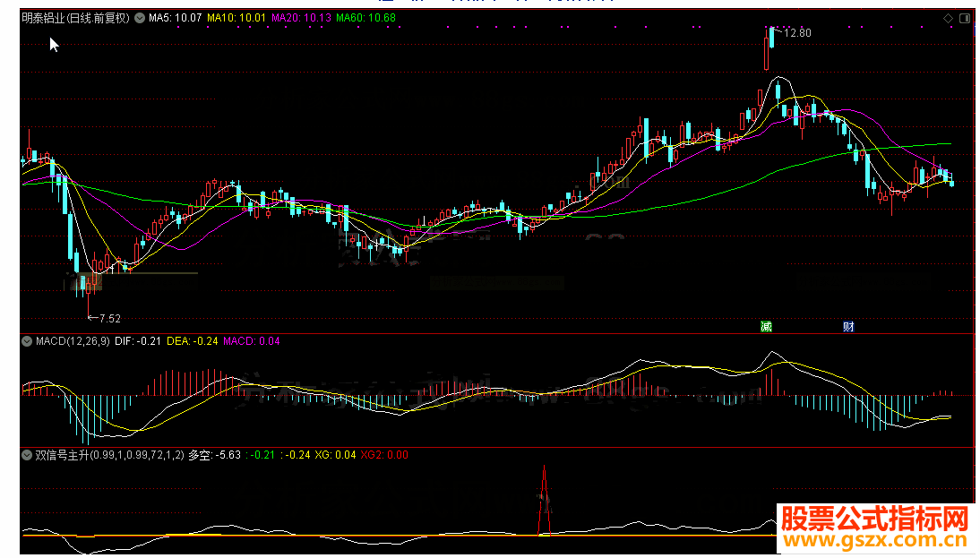Click the XG: 0.04 yellow value
This screenshot has height=558, width=980.
(335, 455)
